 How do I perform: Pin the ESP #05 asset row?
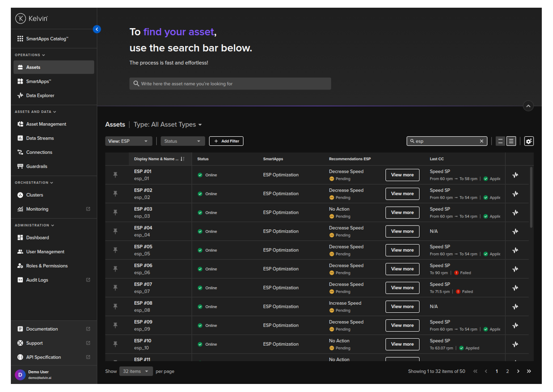pyautogui.click(x=115, y=250)
